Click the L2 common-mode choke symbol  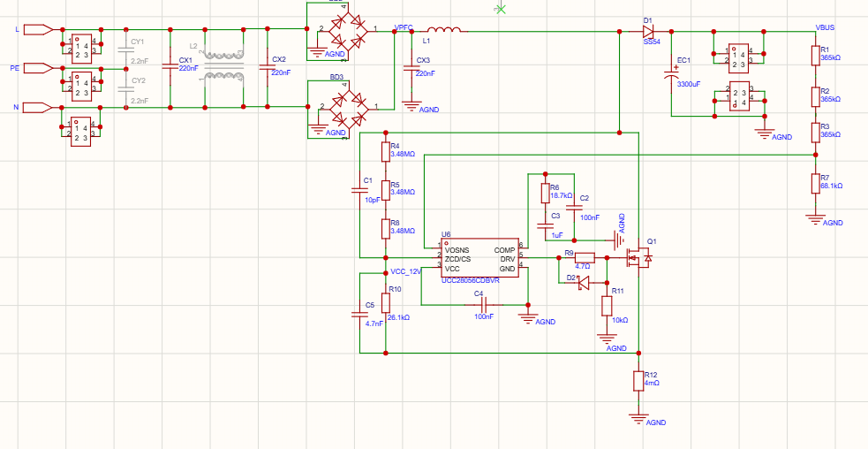click(223, 68)
